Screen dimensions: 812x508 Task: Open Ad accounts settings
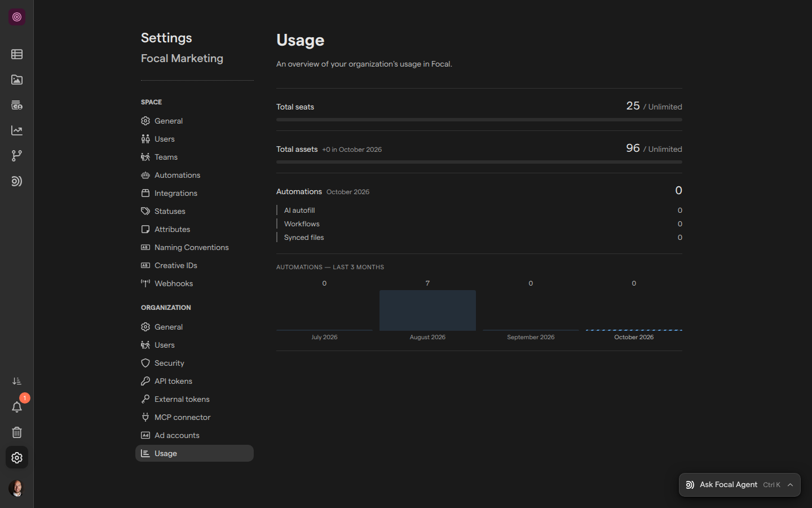coord(195,435)
